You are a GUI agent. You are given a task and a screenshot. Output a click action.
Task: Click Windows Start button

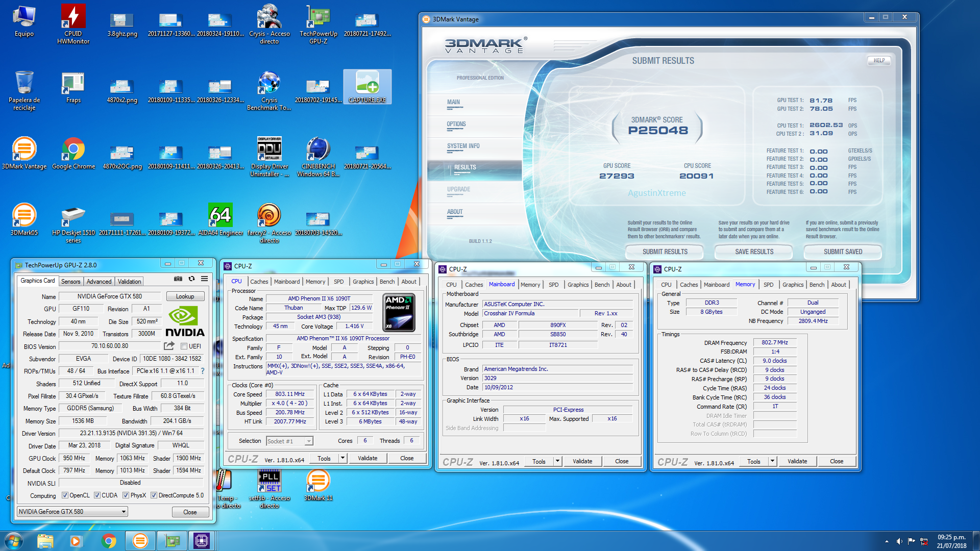[13, 541]
